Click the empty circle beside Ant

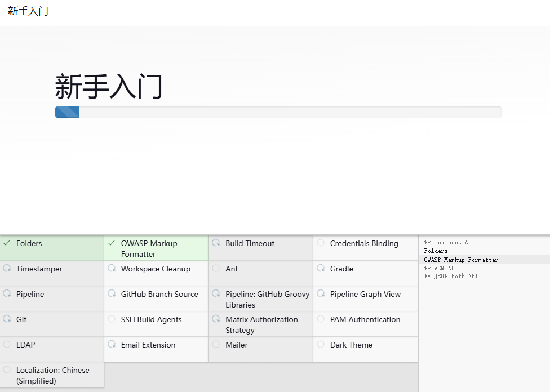tap(216, 269)
